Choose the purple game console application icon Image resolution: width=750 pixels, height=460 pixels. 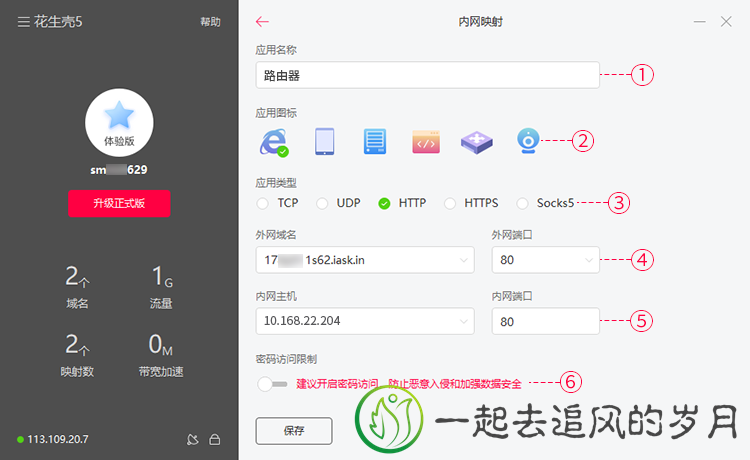tap(477, 142)
